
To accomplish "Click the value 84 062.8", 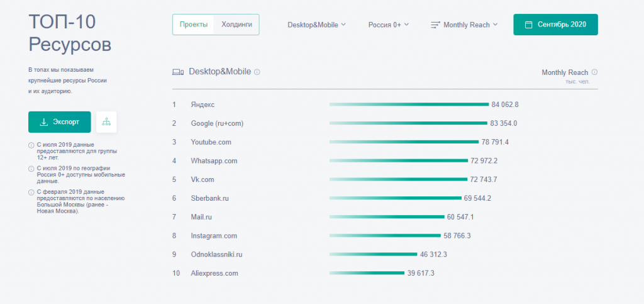I will point(505,104).
